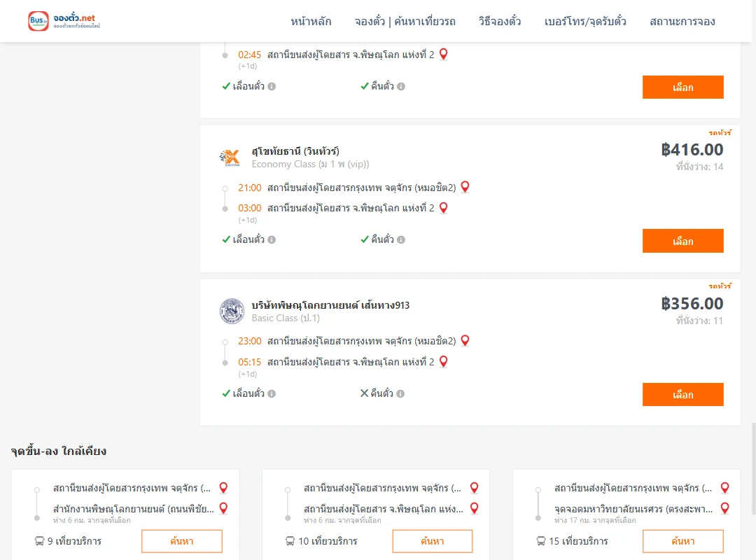Click map pin beside จุดจอดมหาวิทยาลัยนเรศวร
Image resolution: width=756 pixels, height=560 pixels.
(x=724, y=508)
